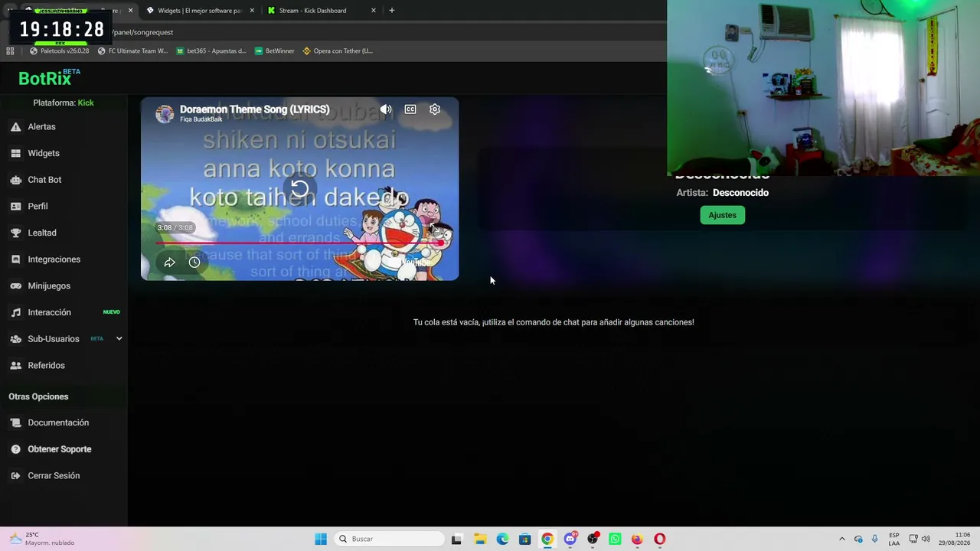Click the Widgets grid icon in sidebar
This screenshot has height=551, width=980.
[x=15, y=153]
